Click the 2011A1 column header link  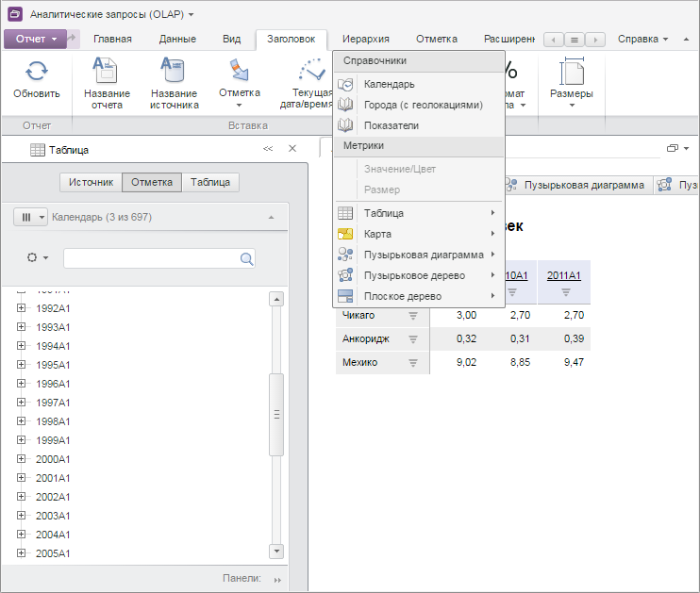tap(563, 275)
